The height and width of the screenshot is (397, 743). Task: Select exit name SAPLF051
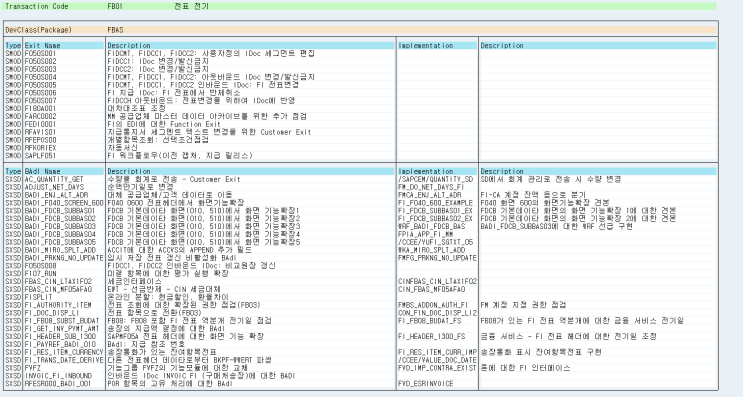[x=40, y=155]
